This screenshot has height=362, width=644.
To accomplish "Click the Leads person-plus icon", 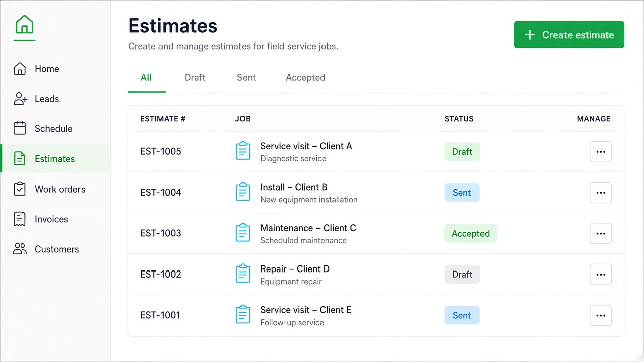I will pos(20,99).
